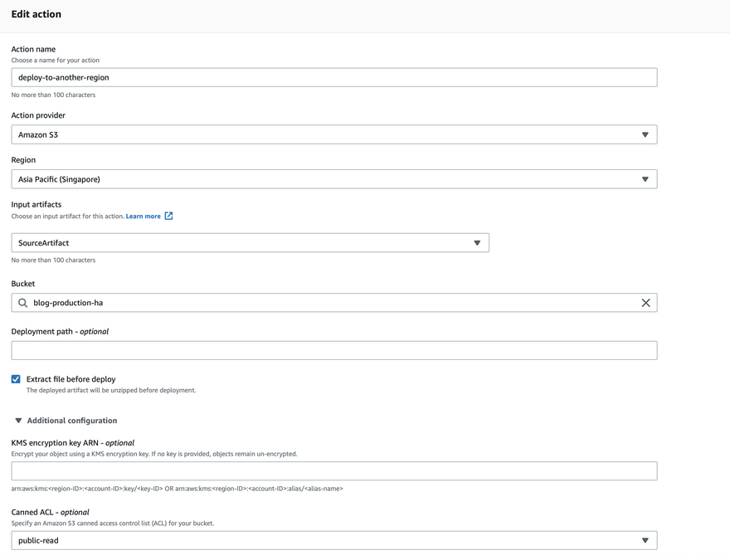Open the Canned ACL dropdown showing public-read
Screen dimensions: 730x560
(333, 540)
